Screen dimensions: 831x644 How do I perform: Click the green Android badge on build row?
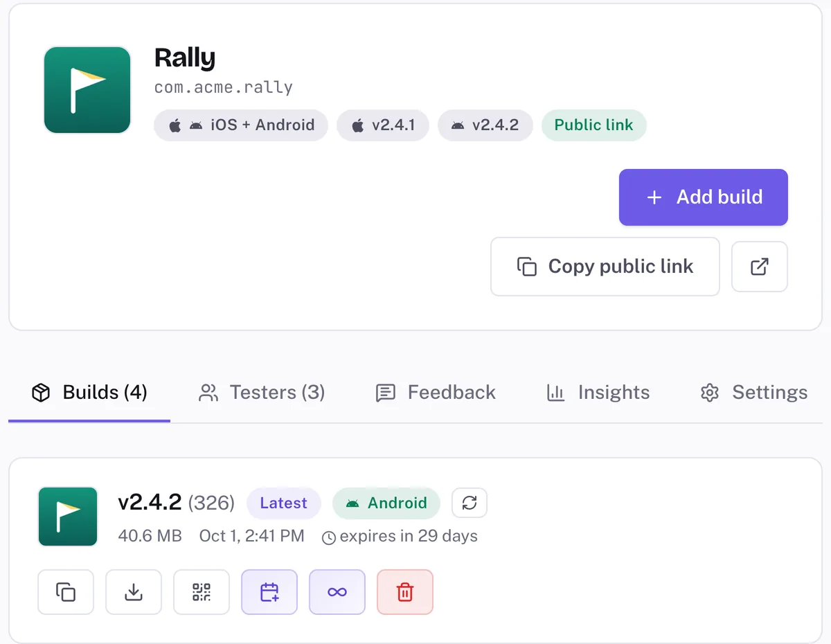point(386,503)
